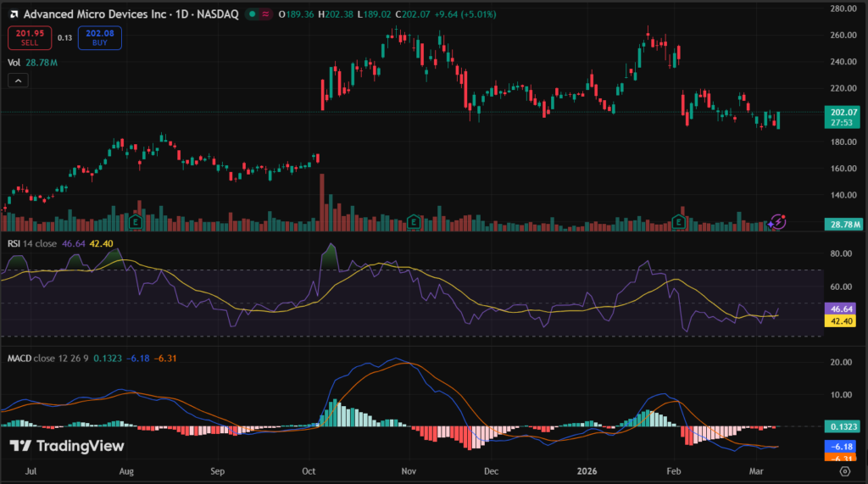Click the TradingView logo
The height and width of the screenshot is (484, 868).
click(x=67, y=446)
